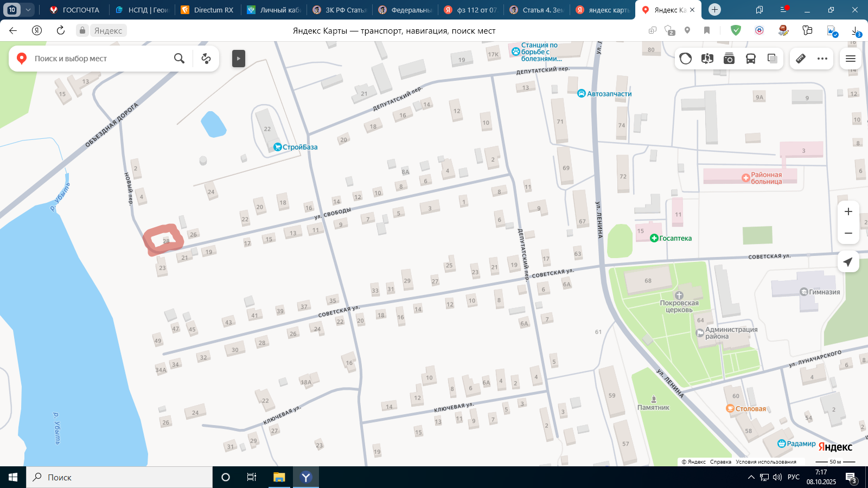Open the browser vertical tabs panel icon
This screenshot has width=868, height=488.
pyautogui.click(x=759, y=10)
